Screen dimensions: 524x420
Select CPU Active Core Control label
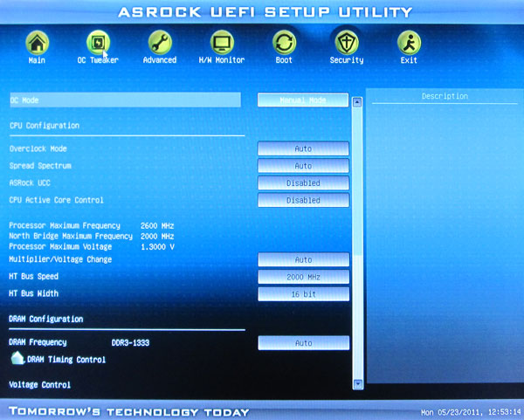(x=57, y=200)
